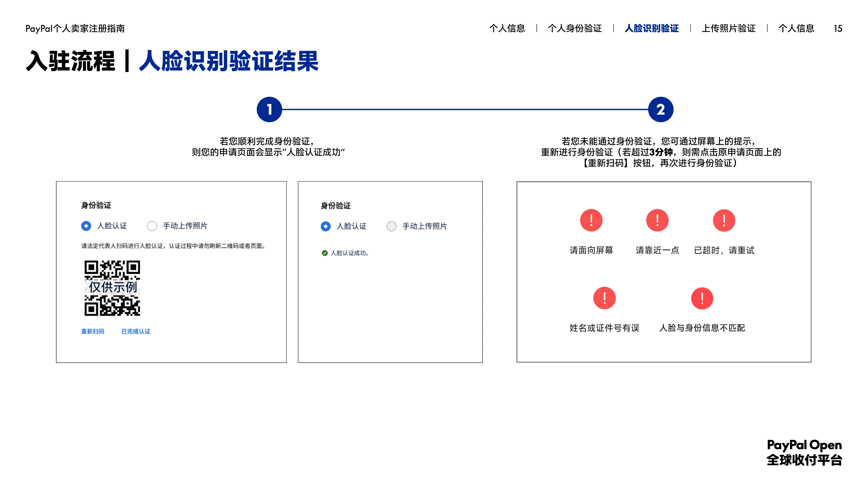Click the 仅供示例 QR code image
The width and height of the screenshot is (868, 488).
tap(112, 288)
